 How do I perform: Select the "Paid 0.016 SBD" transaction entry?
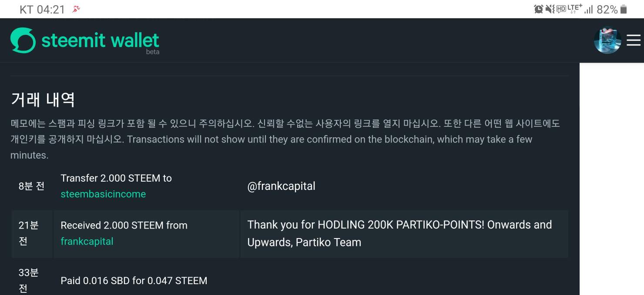pos(134,281)
